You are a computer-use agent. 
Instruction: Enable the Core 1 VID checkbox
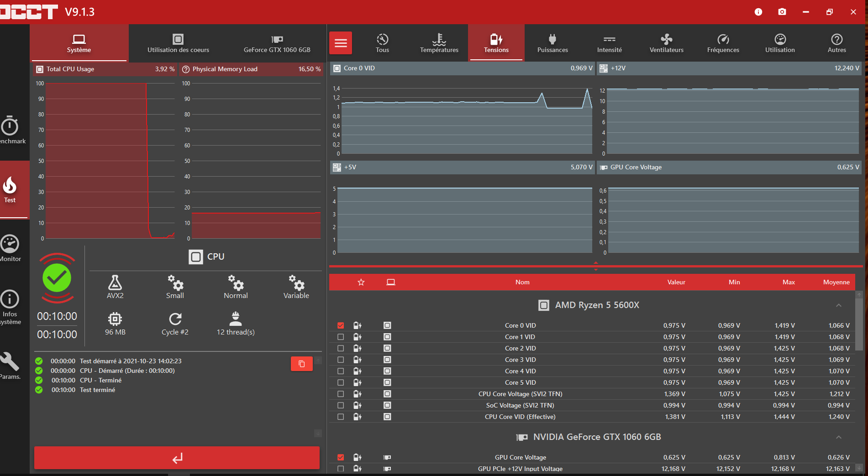(341, 337)
